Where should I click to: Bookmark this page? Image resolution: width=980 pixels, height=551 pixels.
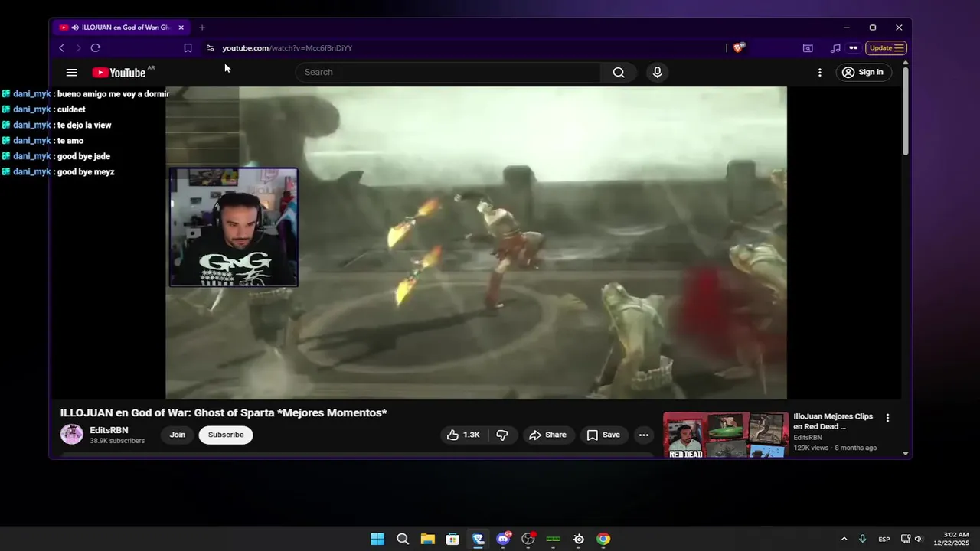point(188,48)
